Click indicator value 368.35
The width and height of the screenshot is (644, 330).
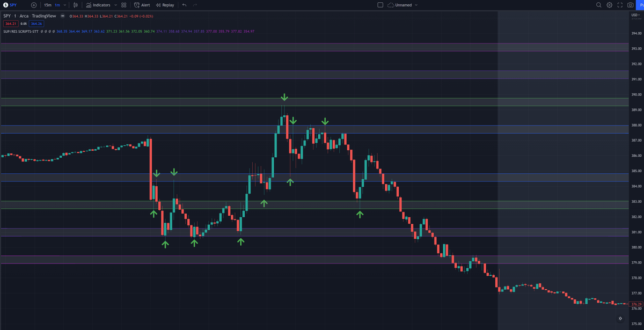[x=61, y=31]
